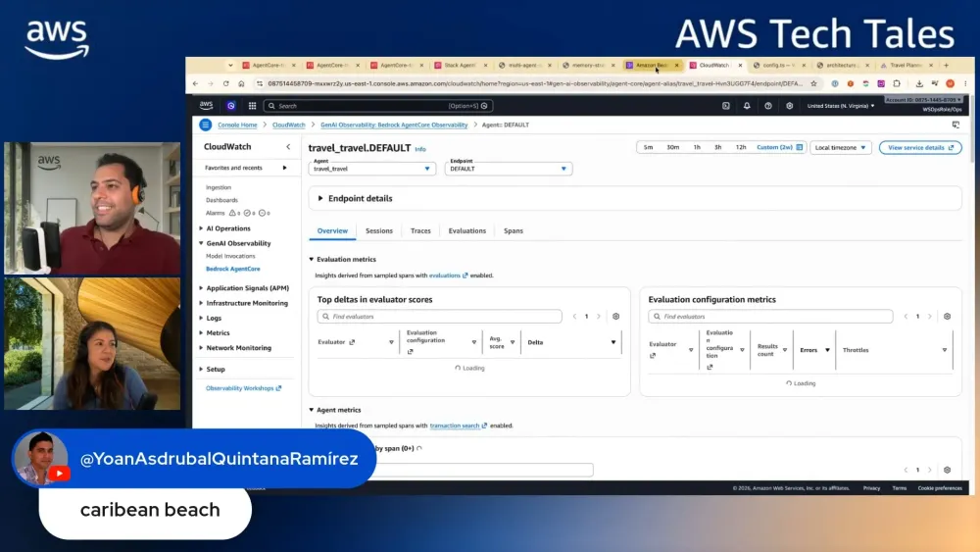Switch to the Spans tab
This screenshot has width=980, height=552.
514,230
